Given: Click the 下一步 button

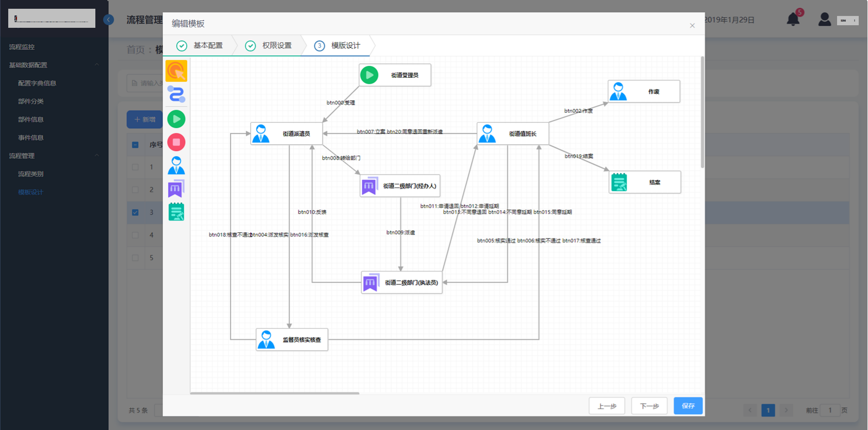Looking at the screenshot, I should [x=649, y=406].
